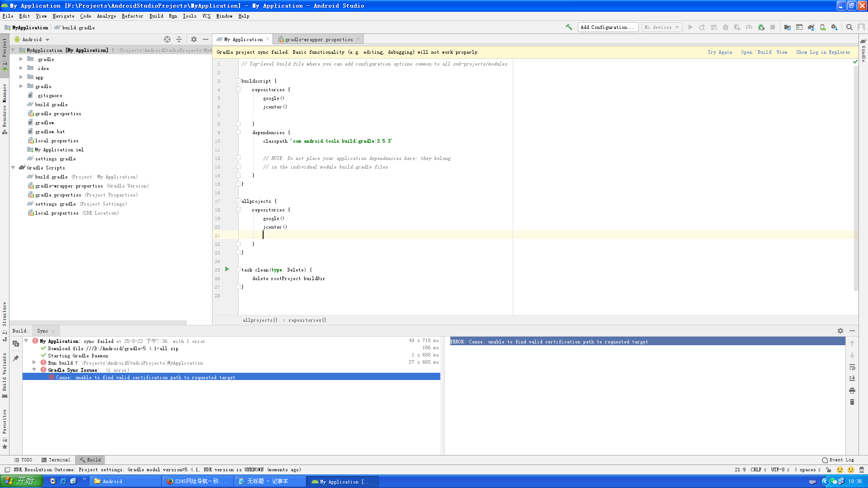Screen dimensions: 868x488
Task: Open the Analyze menu
Action: 106,16
